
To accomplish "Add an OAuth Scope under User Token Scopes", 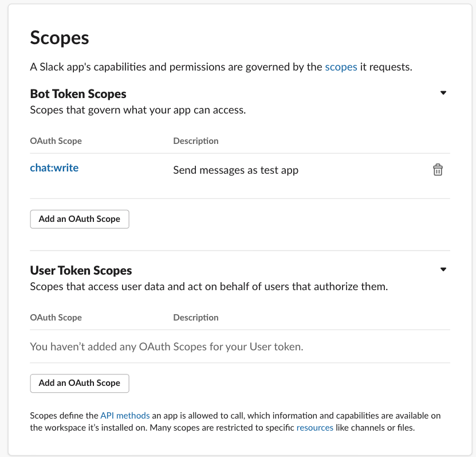I will click(79, 383).
